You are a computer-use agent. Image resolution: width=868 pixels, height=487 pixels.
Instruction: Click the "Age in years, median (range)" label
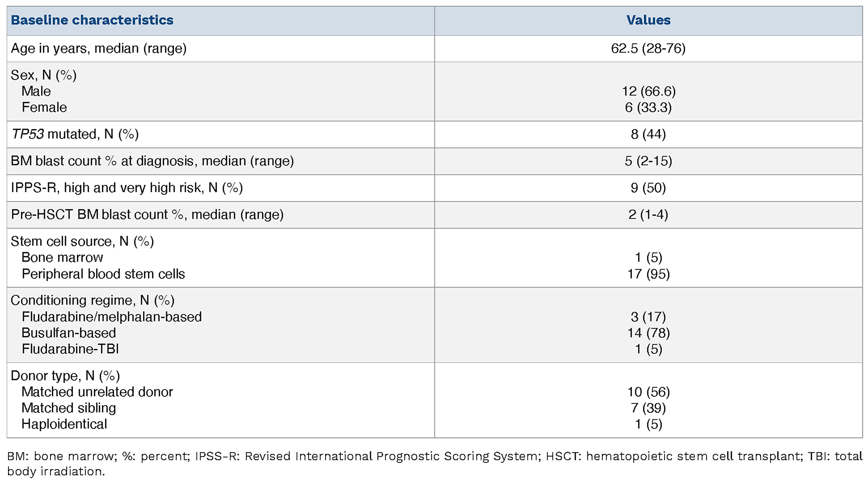99,49
